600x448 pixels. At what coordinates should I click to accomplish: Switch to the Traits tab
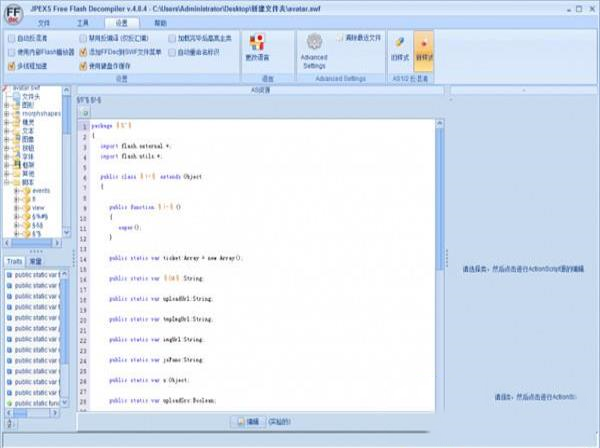[15, 261]
